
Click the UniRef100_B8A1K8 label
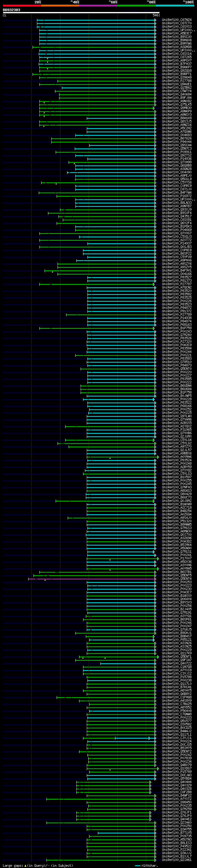177,118
